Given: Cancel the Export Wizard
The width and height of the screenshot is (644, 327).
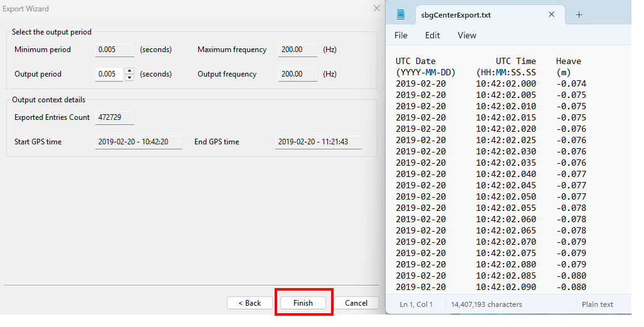Looking at the screenshot, I should (356, 303).
